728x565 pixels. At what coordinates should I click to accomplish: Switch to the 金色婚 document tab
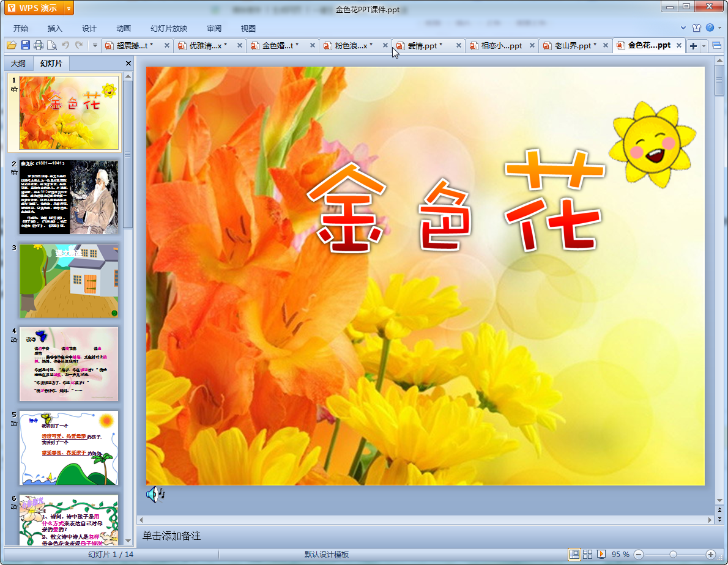coord(280,45)
